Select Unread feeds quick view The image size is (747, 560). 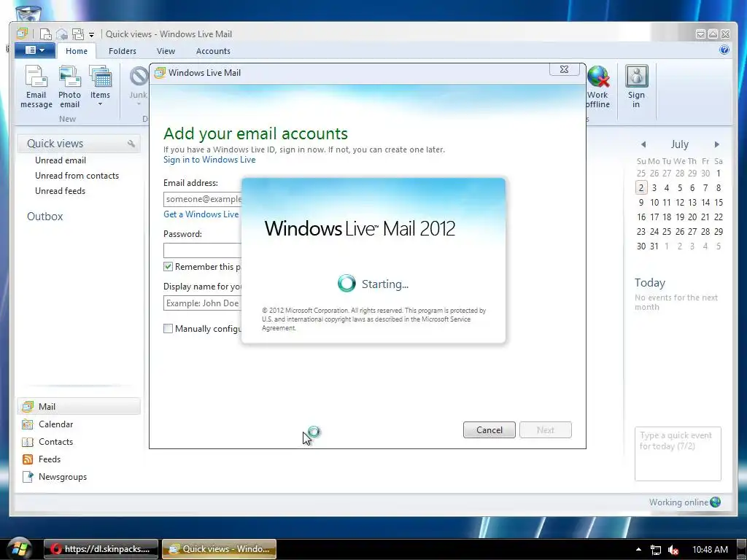[60, 191]
